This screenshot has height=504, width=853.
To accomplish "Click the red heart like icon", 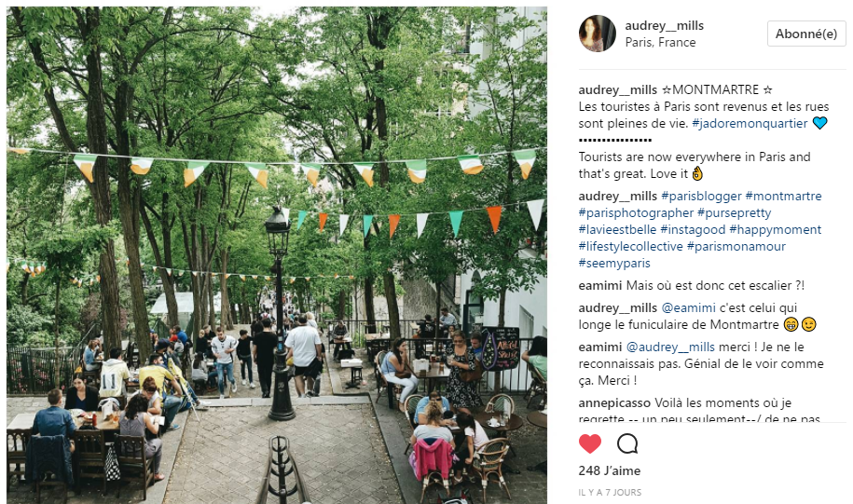I will pos(590,443).
